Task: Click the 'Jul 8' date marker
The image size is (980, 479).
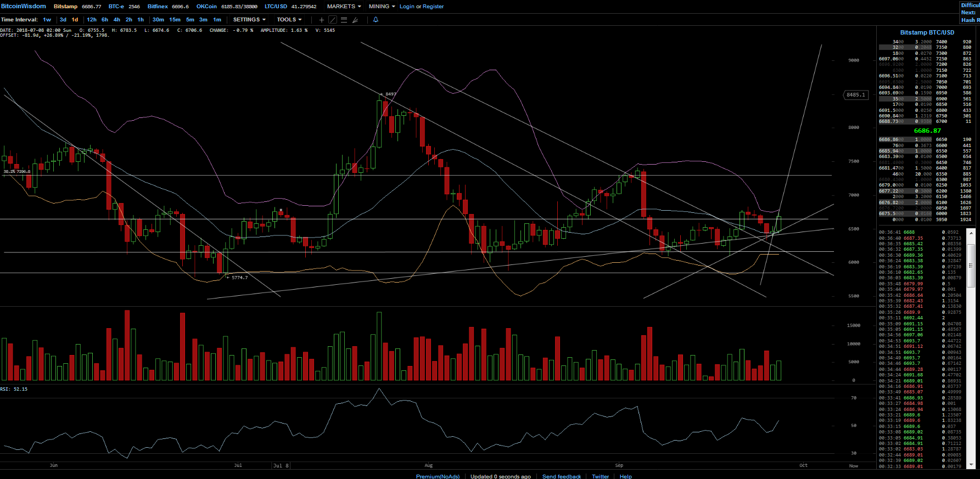Action: 281,465
